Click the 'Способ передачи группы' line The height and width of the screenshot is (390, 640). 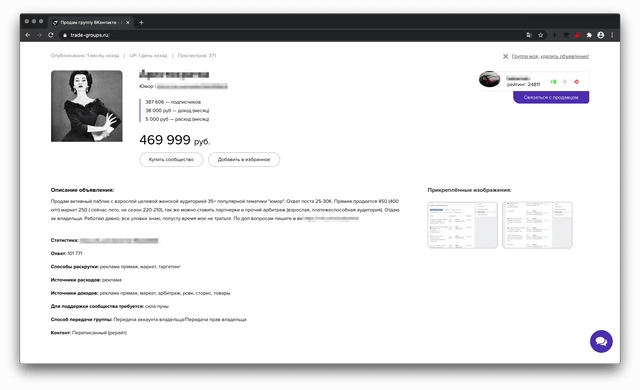pyautogui.click(x=149, y=319)
